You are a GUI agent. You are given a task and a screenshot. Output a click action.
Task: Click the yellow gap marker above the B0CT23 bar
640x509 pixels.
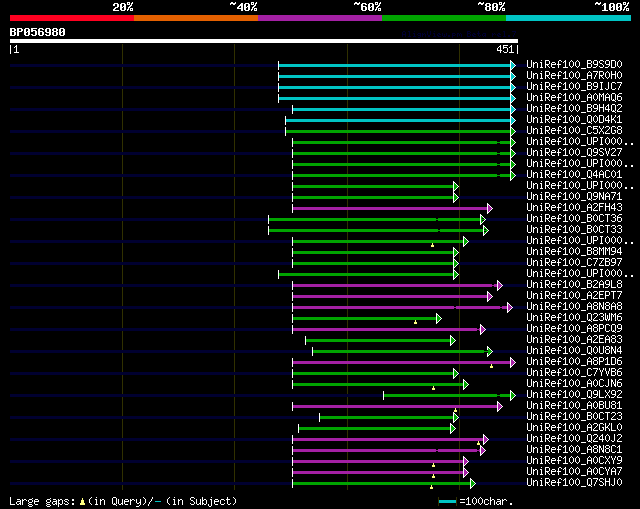(x=456, y=410)
